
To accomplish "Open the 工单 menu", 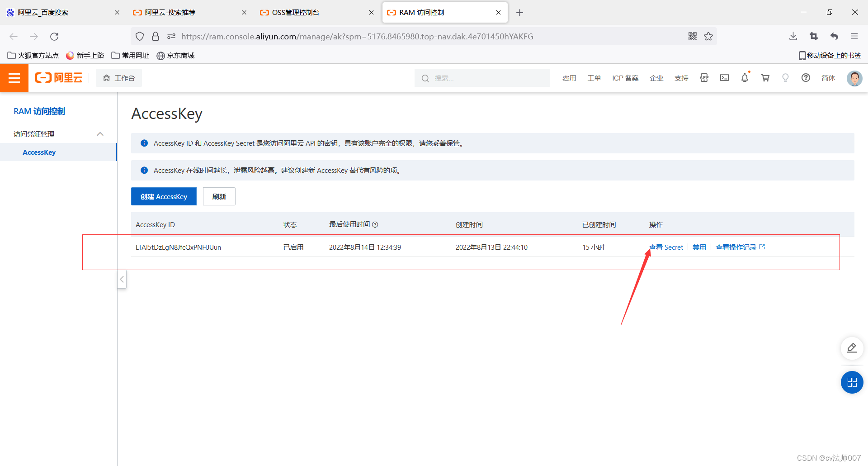I will coord(594,78).
